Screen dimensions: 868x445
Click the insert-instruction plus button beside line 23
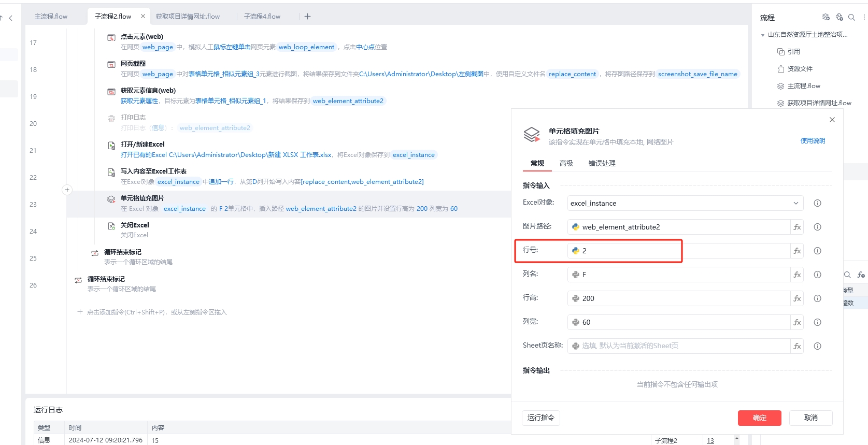[67, 190]
